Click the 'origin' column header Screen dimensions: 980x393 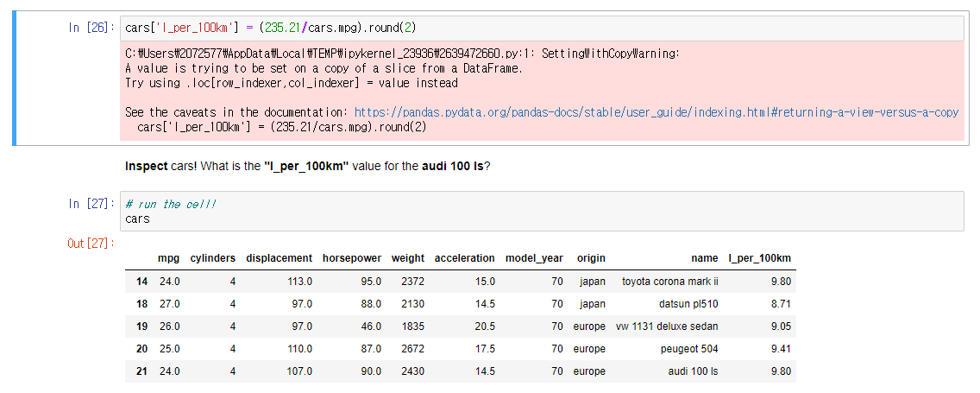591,258
